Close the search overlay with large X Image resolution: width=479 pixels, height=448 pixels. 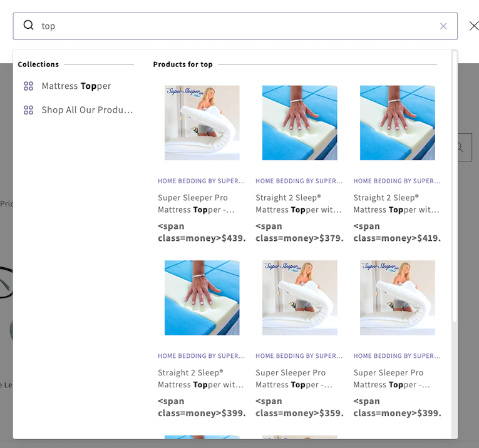(x=474, y=26)
